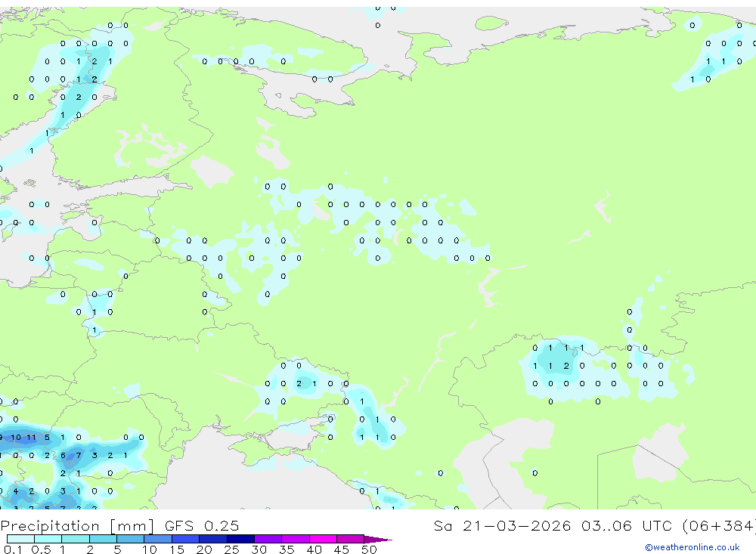Viewport: 756px width, 554px height.
Task: Click the 20–25 mm legend color swatch
Action: click(x=213, y=539)
